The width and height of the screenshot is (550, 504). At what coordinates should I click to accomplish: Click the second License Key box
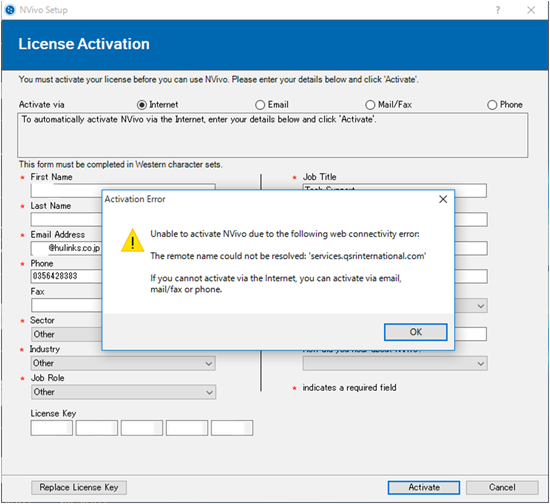96,428
